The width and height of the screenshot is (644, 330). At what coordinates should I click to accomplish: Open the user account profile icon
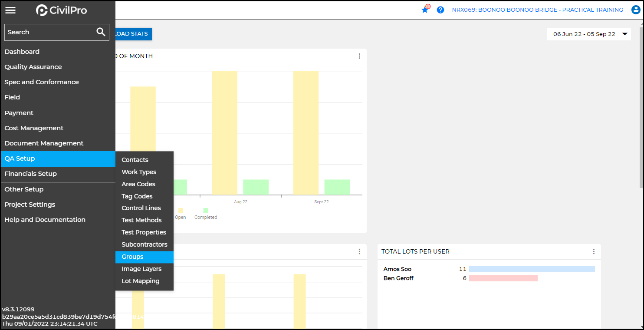click(636, 10)
